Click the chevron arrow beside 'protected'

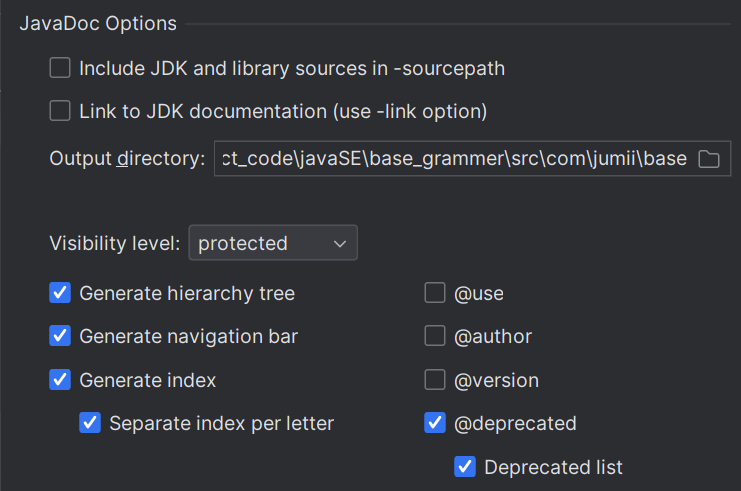click(340, 243)
